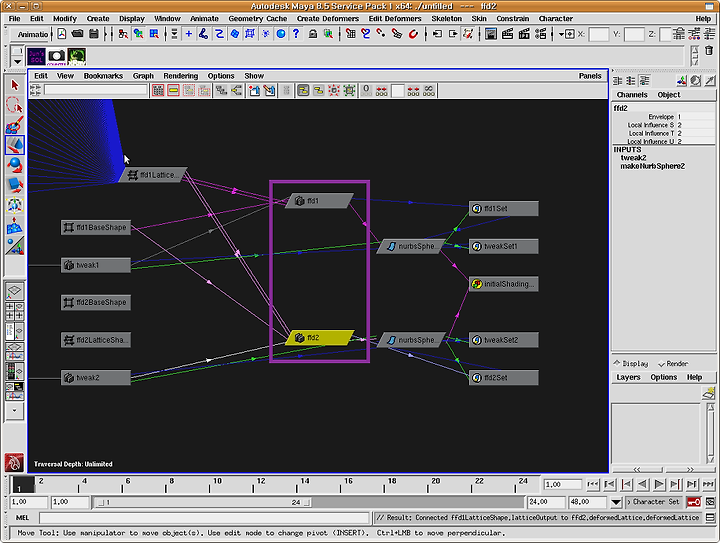Image resolution: width=720 pixels, height=543 pixels.
Task: Expand the file buttons with the small arrow
Action: coord(105,34)
